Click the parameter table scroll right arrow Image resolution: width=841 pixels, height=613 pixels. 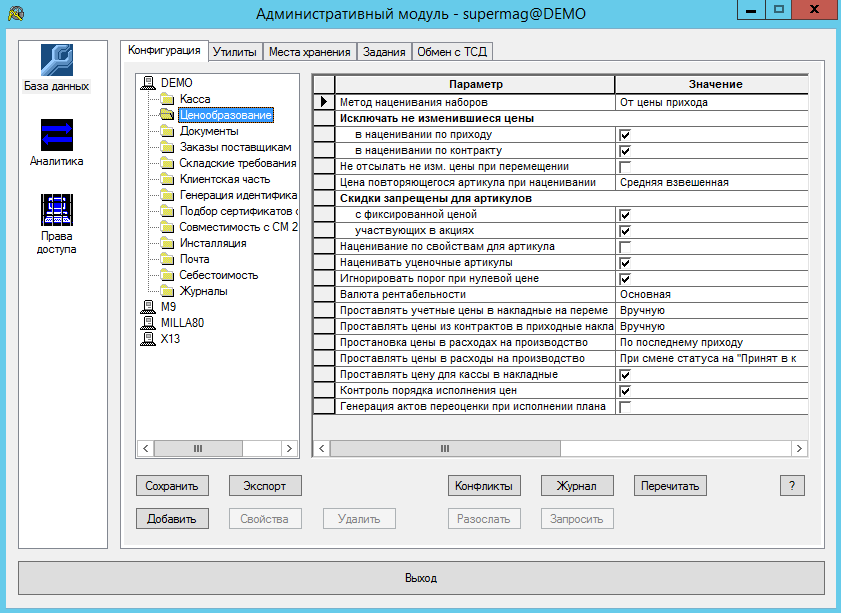pyautogui.click(x=799, y=448)
